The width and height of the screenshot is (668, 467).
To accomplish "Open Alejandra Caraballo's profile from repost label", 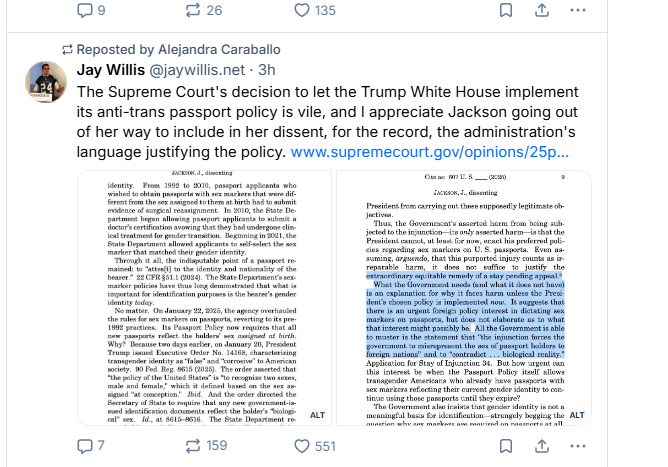I will point(219,49).
